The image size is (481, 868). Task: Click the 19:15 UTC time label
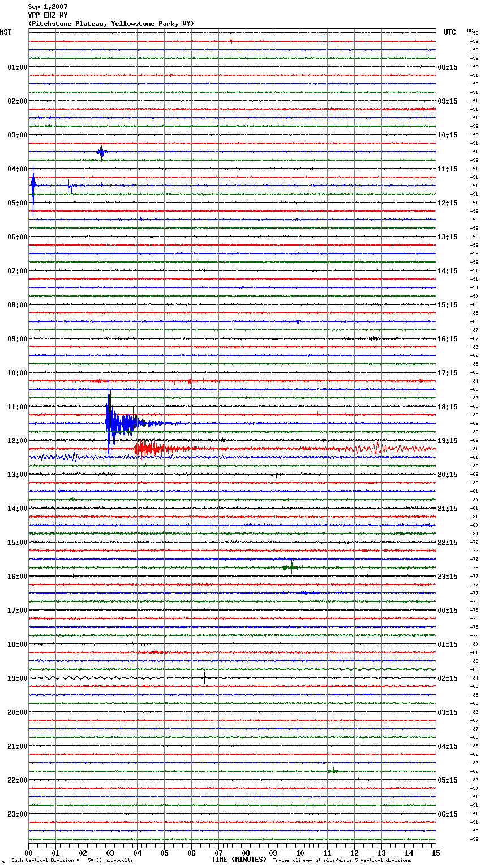(x=448, y=441)
